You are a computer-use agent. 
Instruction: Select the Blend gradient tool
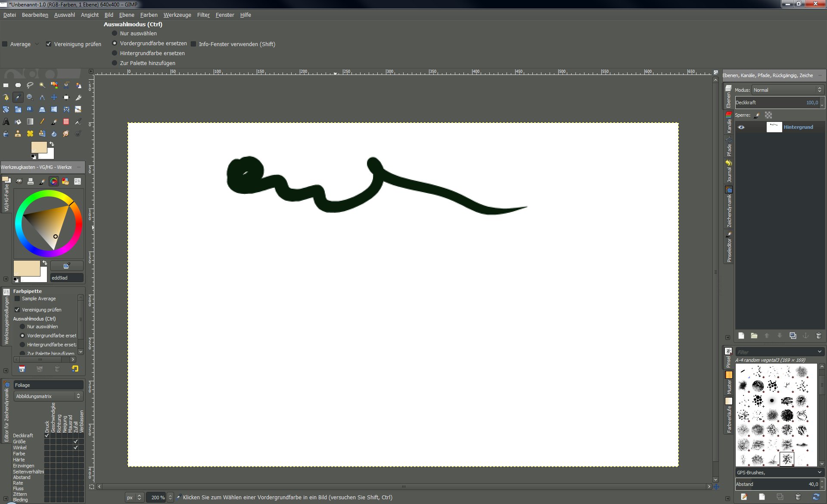tap(30, 121)
